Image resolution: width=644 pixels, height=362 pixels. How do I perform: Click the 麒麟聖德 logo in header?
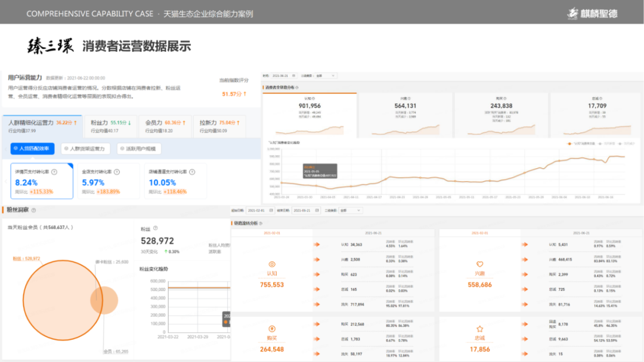[592, 14]
